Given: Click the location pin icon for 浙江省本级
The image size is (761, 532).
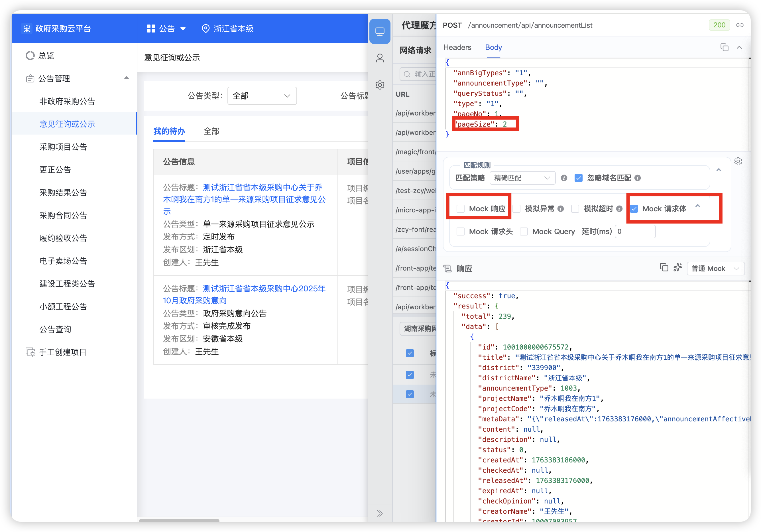Looking at the screenshot, I should point(205,29).
